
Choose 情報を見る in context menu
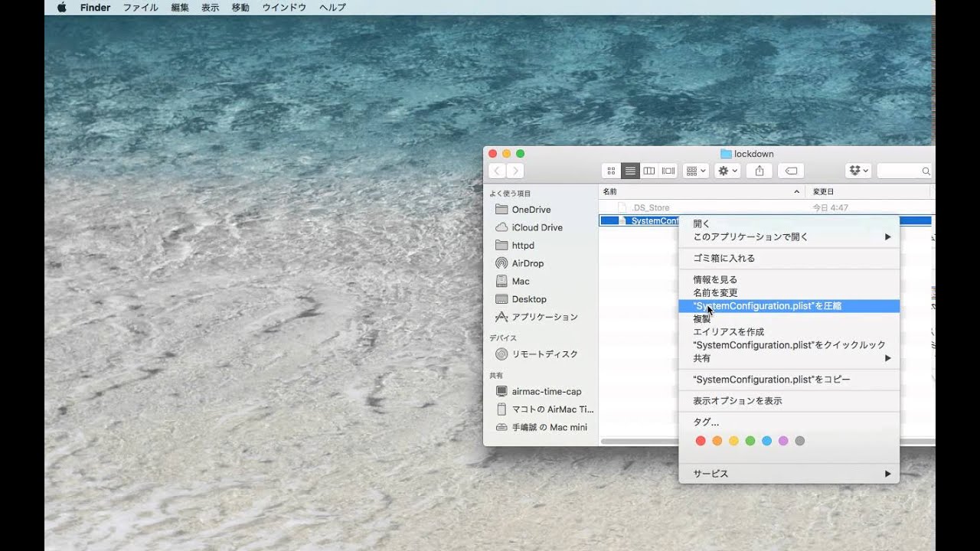(x=789, y=279)
